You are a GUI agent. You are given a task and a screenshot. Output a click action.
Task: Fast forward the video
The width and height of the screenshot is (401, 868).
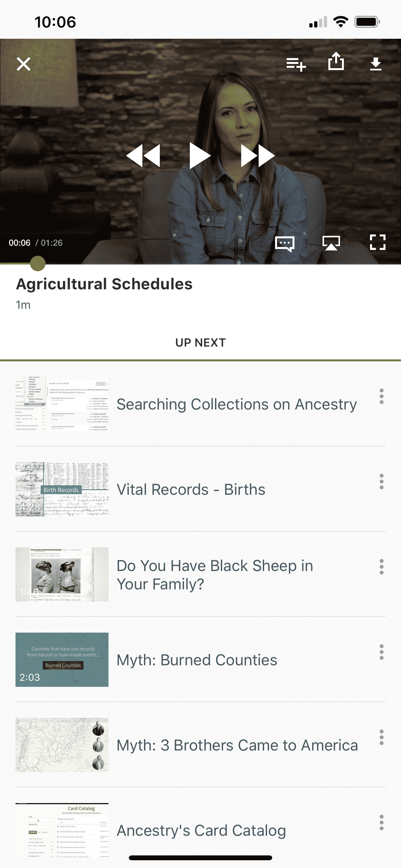[x=257, y=156]
